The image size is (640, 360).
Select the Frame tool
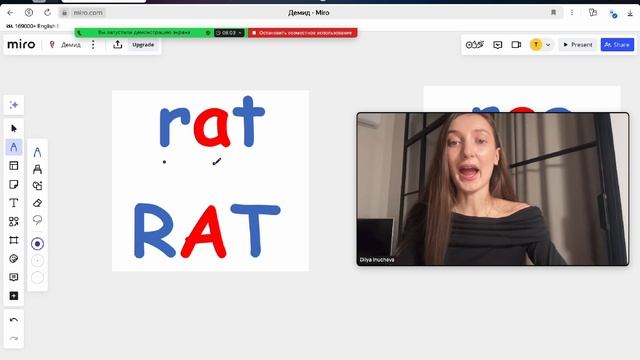(13, 240)
